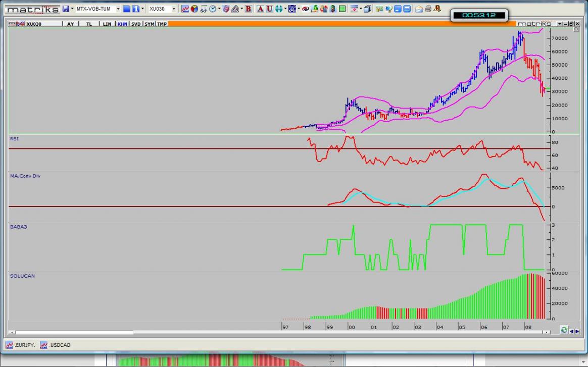Click the clock icon in toolbar
Image resolution: width=588 pixels, height=367 pixels.
tap(213, 9)
